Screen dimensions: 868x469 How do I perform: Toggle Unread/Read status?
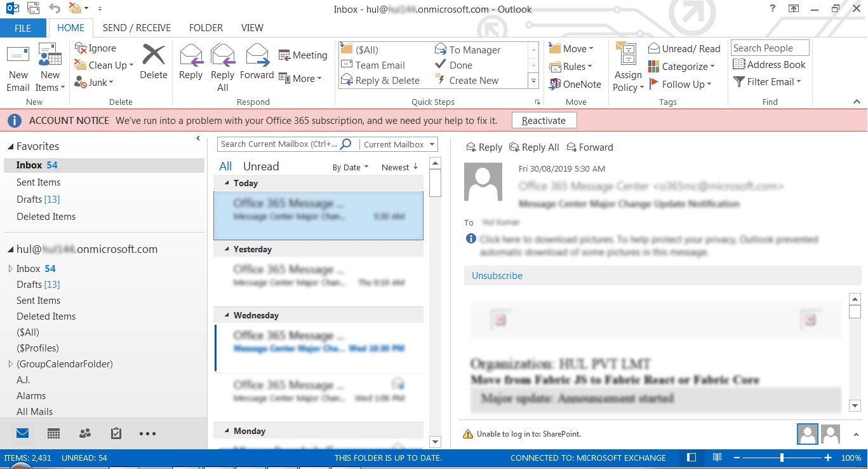tap(684, 48)
